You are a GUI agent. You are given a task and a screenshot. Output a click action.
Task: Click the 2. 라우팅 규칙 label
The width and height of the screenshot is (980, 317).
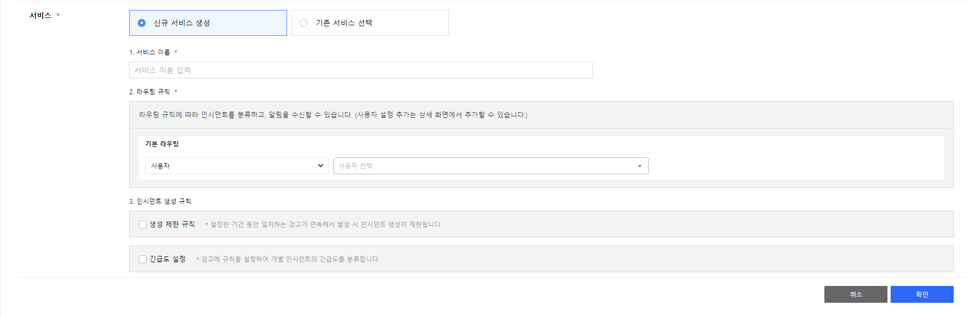point(150,92)
